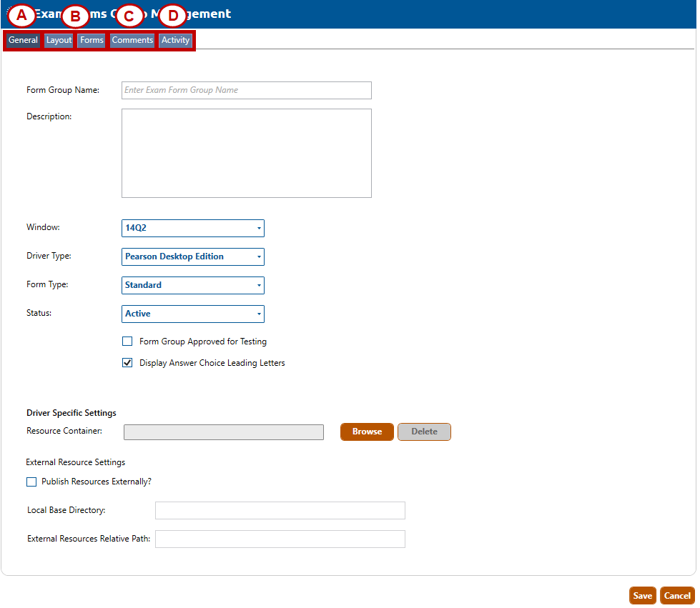
Task: Click the Browse button
Action: [x=367, y=432]
